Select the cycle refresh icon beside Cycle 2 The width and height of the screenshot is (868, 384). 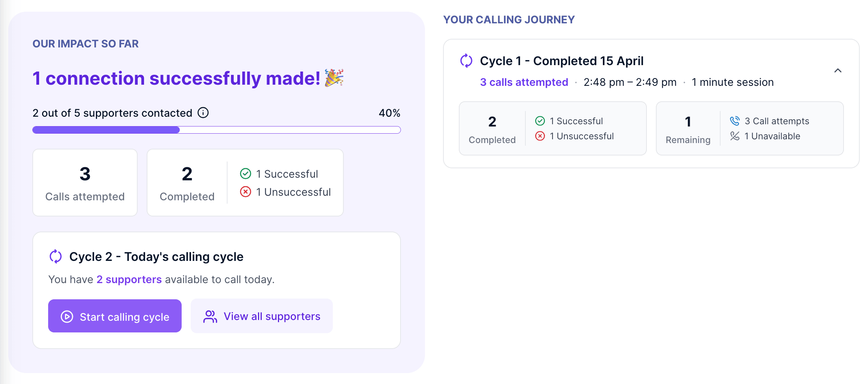(56, 256)
